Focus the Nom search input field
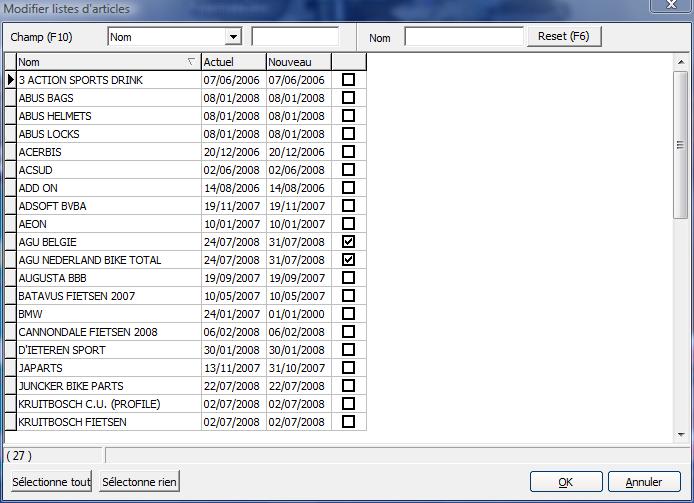694x503 pixels. 464,37
